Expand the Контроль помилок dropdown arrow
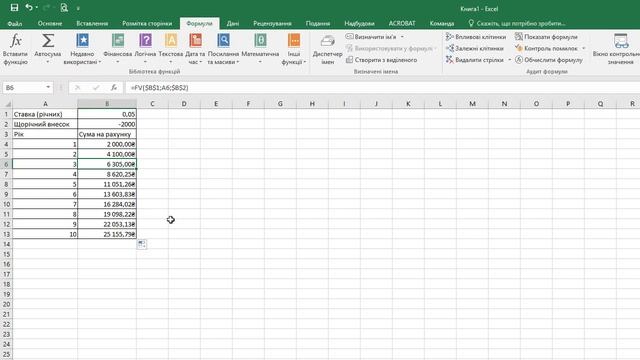This screenshot has height=360, width=640. click(x=583, y=48)
